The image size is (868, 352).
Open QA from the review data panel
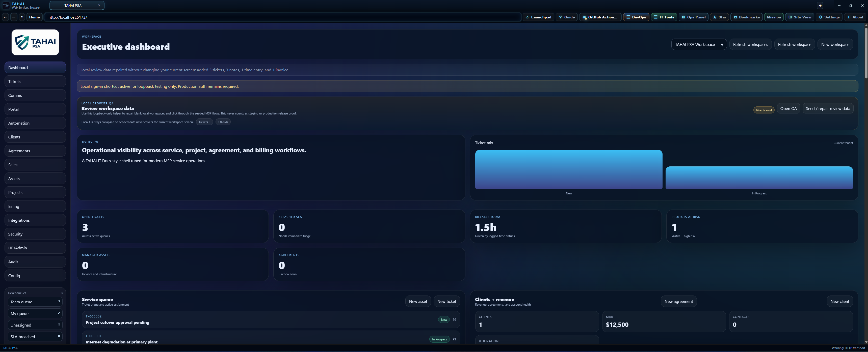point(788,108)
